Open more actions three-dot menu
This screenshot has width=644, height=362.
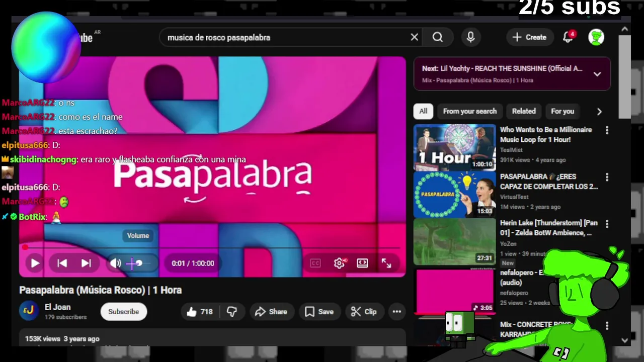(x=397, y=312)
